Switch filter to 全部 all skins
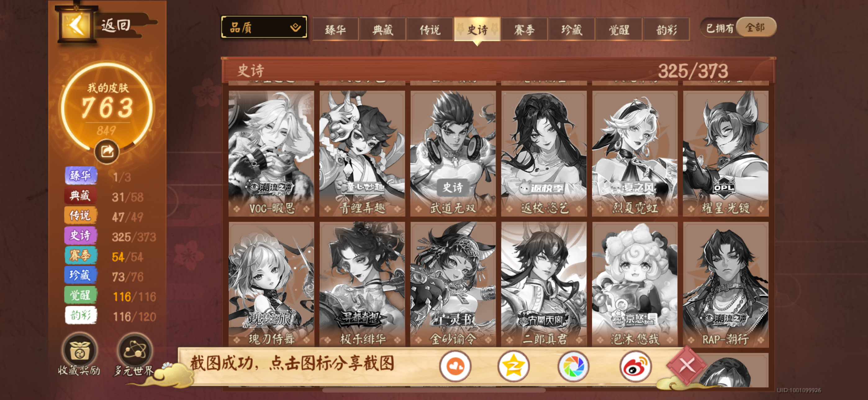868x400 pixels. click(x=755, y=27)
